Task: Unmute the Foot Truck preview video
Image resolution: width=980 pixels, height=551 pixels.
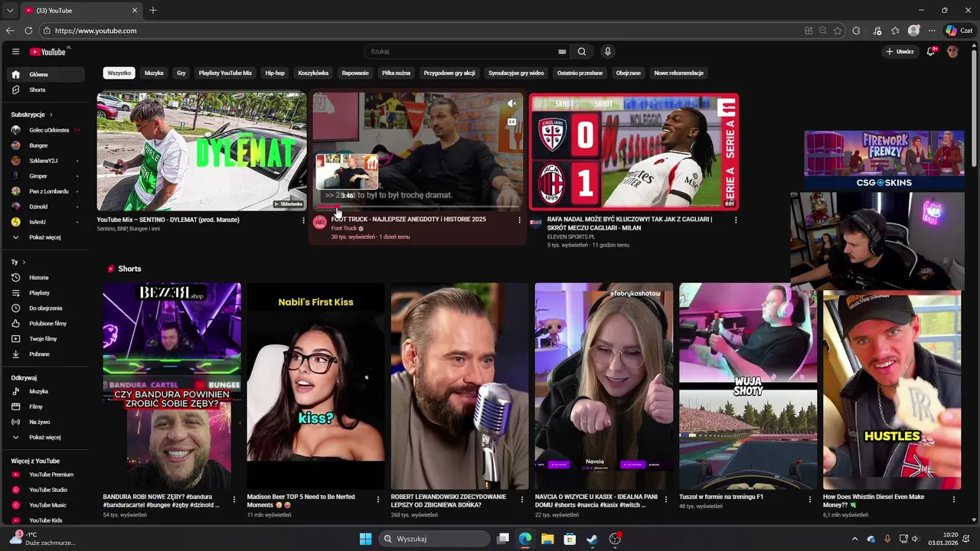Action: (512, 103)
